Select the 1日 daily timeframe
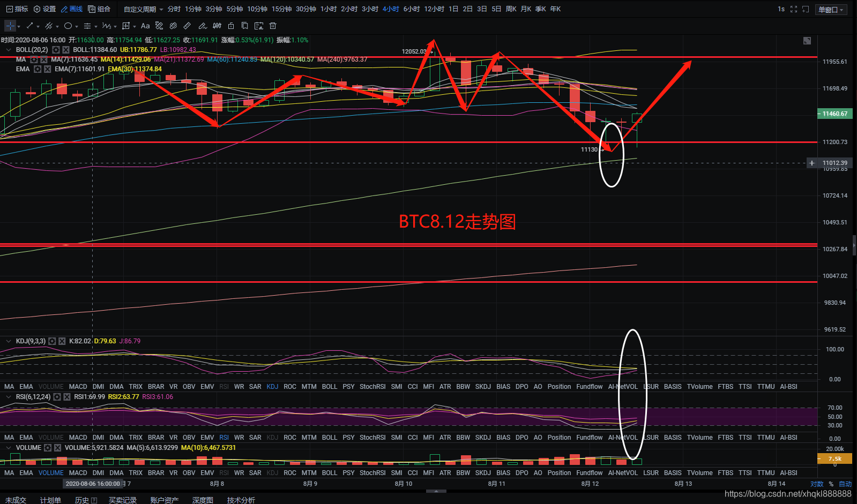 453,9
